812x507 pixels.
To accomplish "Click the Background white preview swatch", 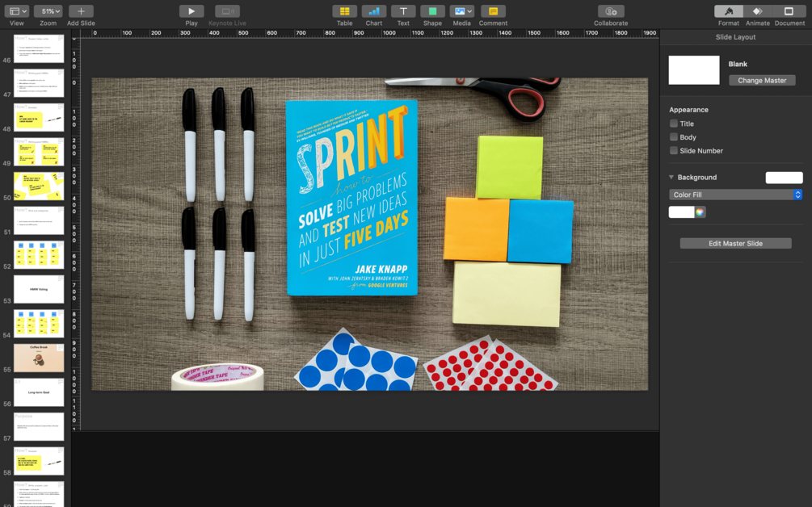I will (x=784, y=178).
